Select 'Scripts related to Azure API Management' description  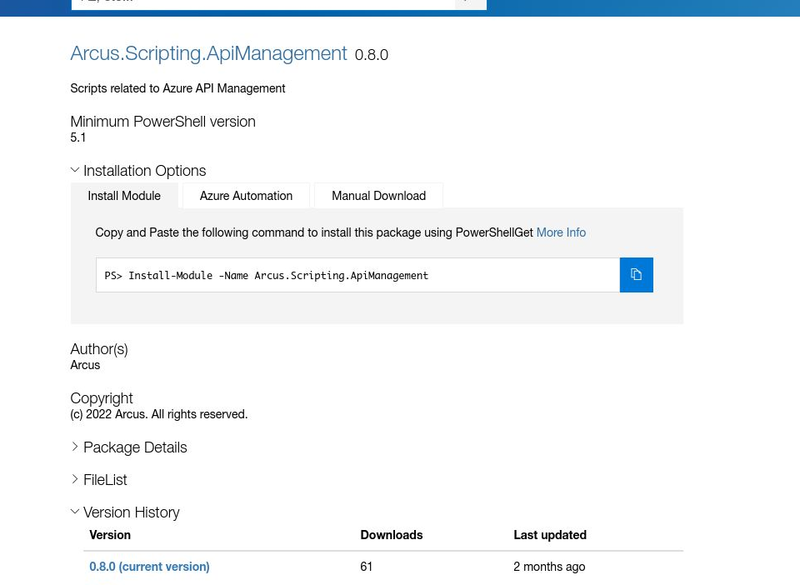(178, 88)
